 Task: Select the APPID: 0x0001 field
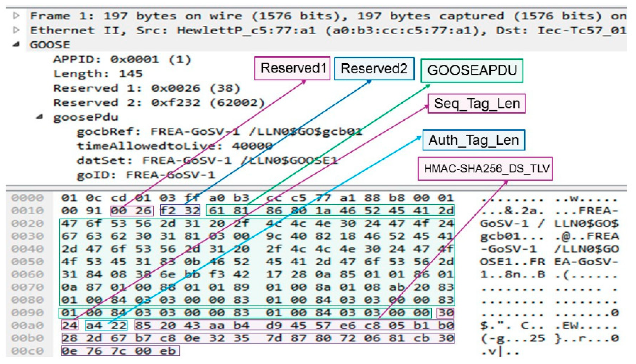click(122, 59)
